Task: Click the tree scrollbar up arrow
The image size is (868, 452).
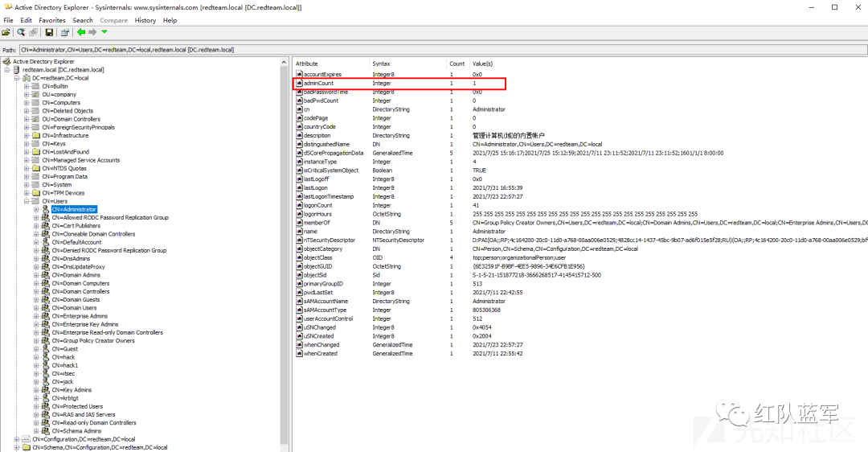Action: [x=284, y=61]
